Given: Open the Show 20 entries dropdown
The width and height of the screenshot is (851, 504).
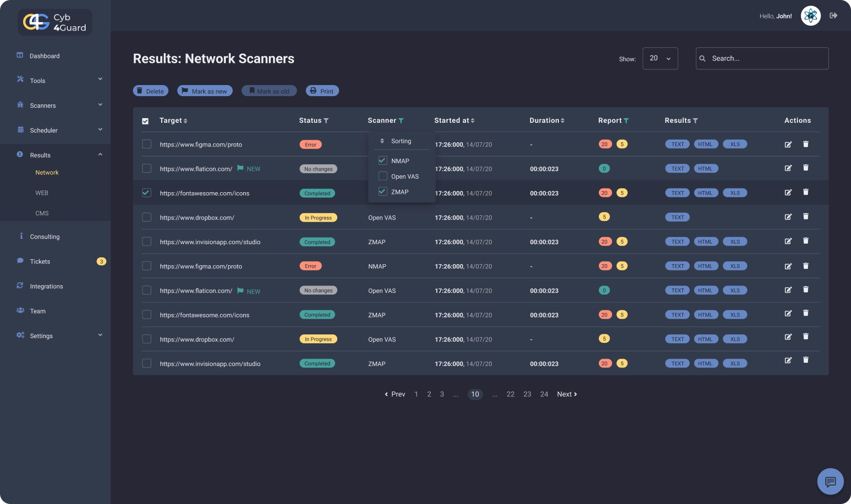Looking at the screenshot, I should tap(660, 58).
